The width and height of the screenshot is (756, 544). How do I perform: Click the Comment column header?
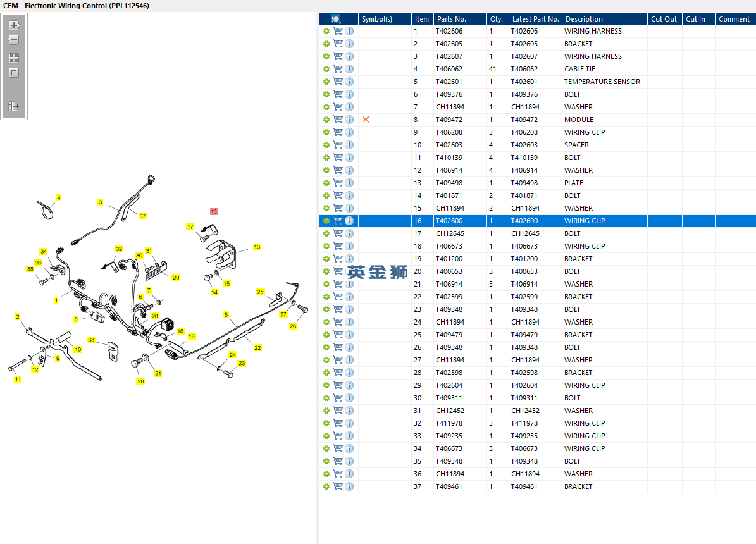point(735,19)
